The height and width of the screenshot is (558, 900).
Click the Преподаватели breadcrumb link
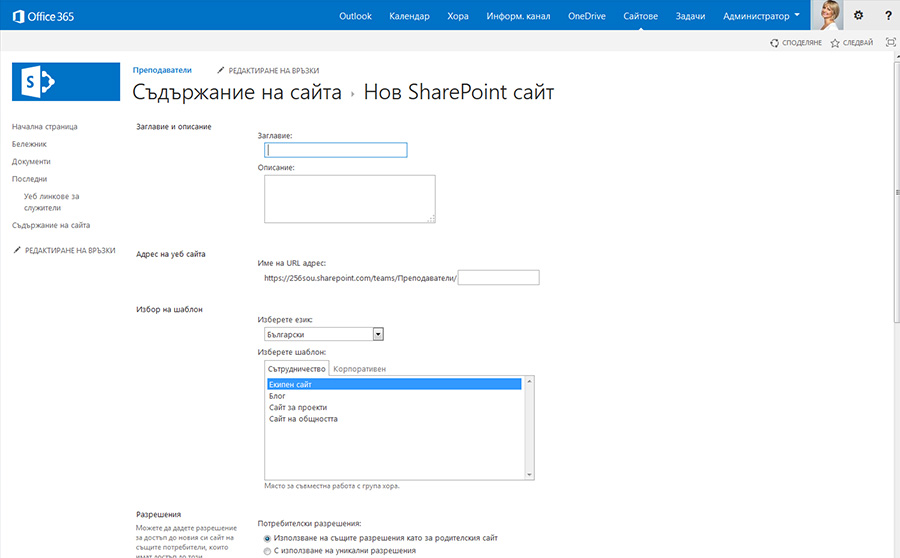pos(162,70)
